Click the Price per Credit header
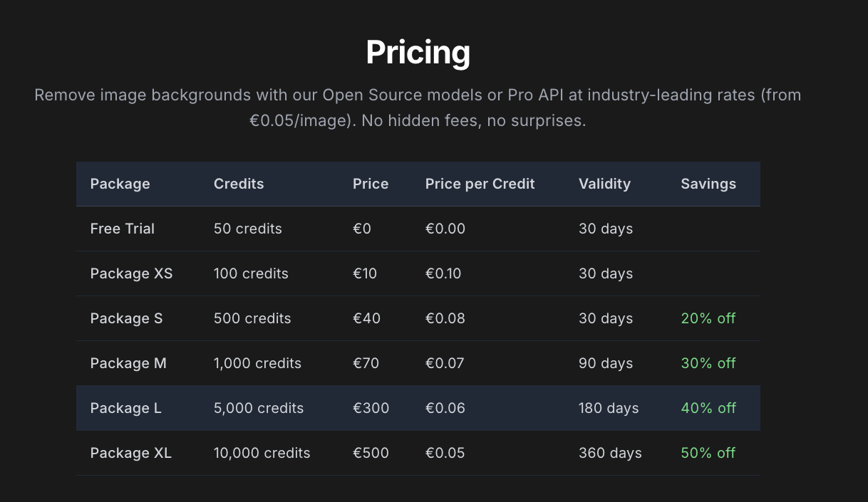This screenshot has width=868, height=502. click(x=480, y=184)
